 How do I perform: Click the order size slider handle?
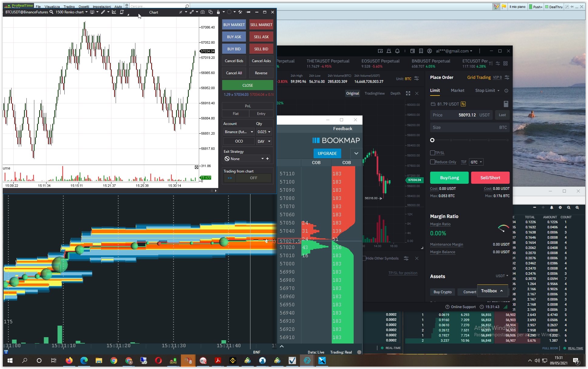pyautogui.click(x=432, y=140)
